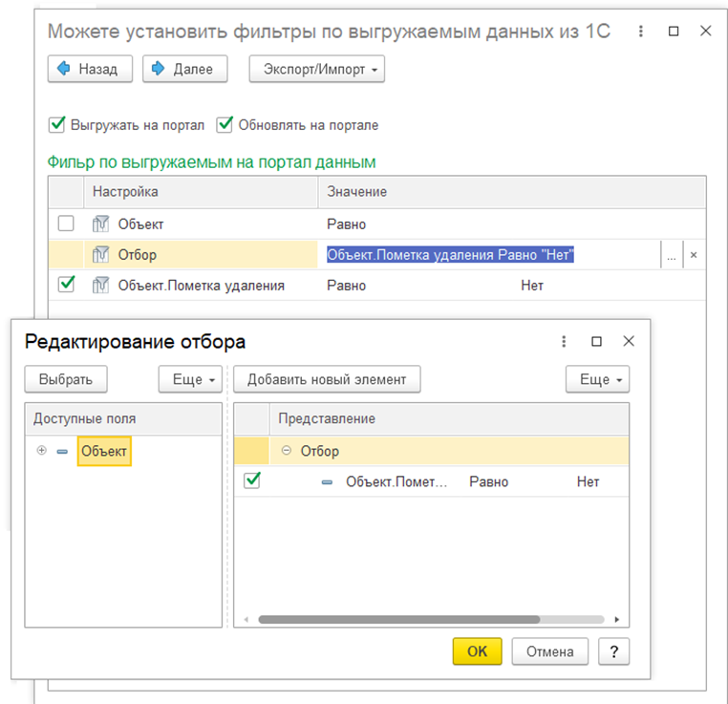This screenshot has width=728, height=704.
Task: Click Добавить новый элемент
Action: coord(327,379)
